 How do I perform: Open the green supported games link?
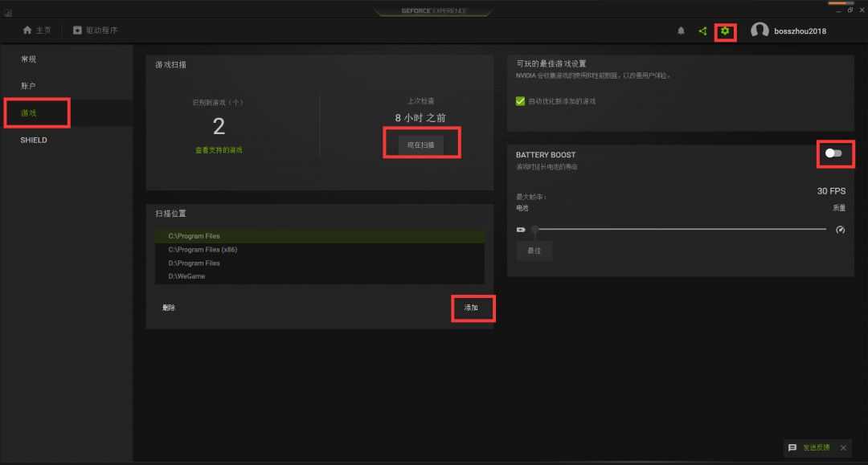click(219, 150)
